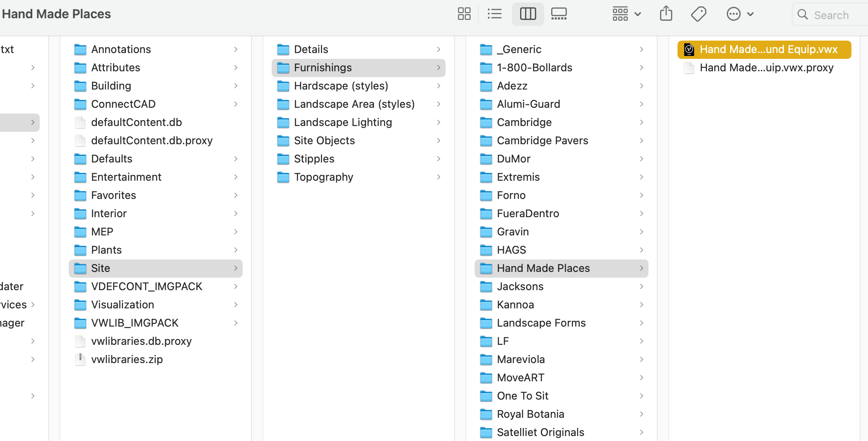
Task: Open the Landscape Lighting folder
Action: 342,122
